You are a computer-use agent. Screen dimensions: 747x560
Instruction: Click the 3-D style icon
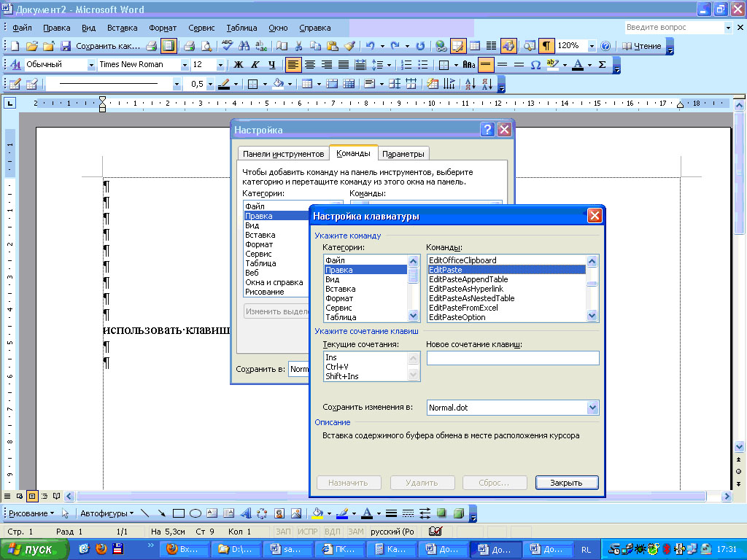[x=458, y=513]
